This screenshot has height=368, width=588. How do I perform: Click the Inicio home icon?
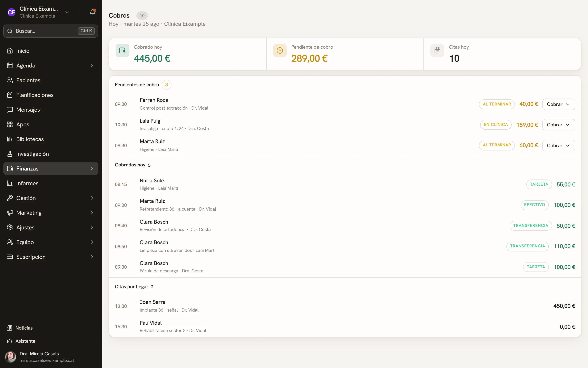tap(10, 51)
